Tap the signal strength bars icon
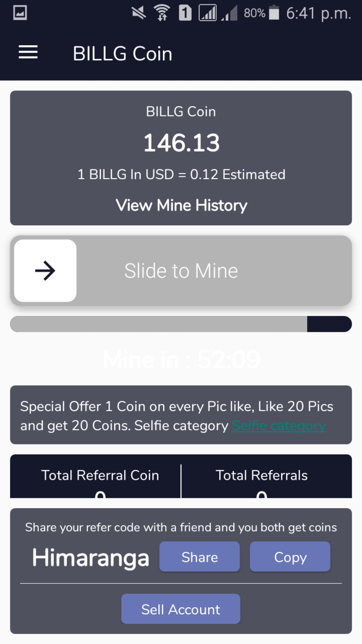Image resolution: width=362 pixels, height=644 pixels. (208, 13)
